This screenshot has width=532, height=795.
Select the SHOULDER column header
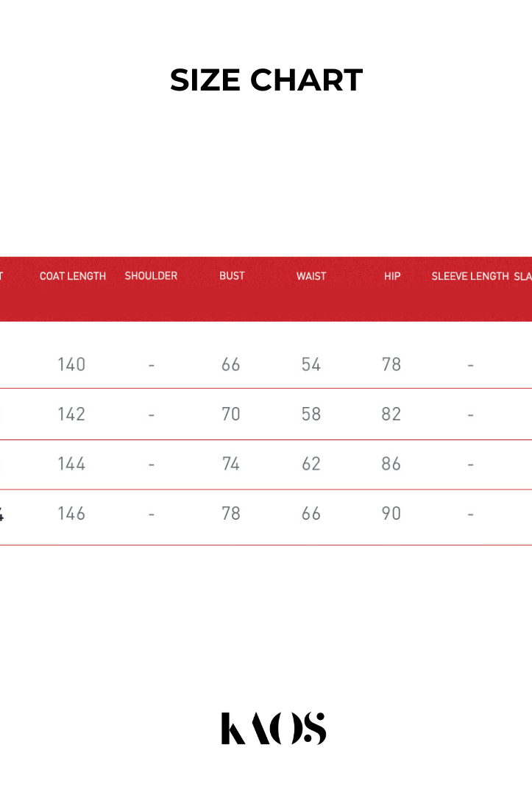pos(151,276)
